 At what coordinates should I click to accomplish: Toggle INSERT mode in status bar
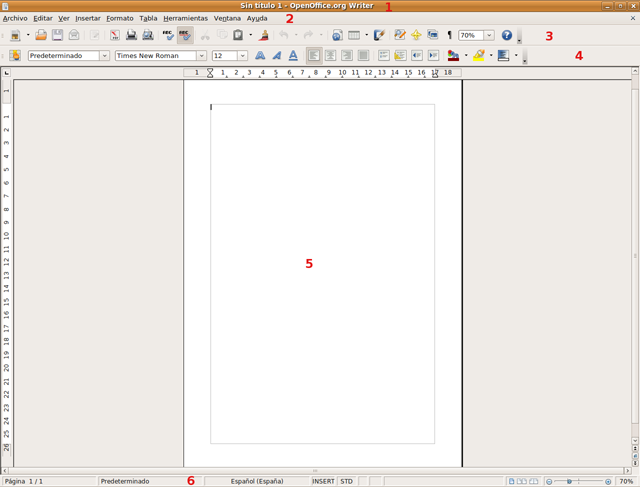(323, 481)
